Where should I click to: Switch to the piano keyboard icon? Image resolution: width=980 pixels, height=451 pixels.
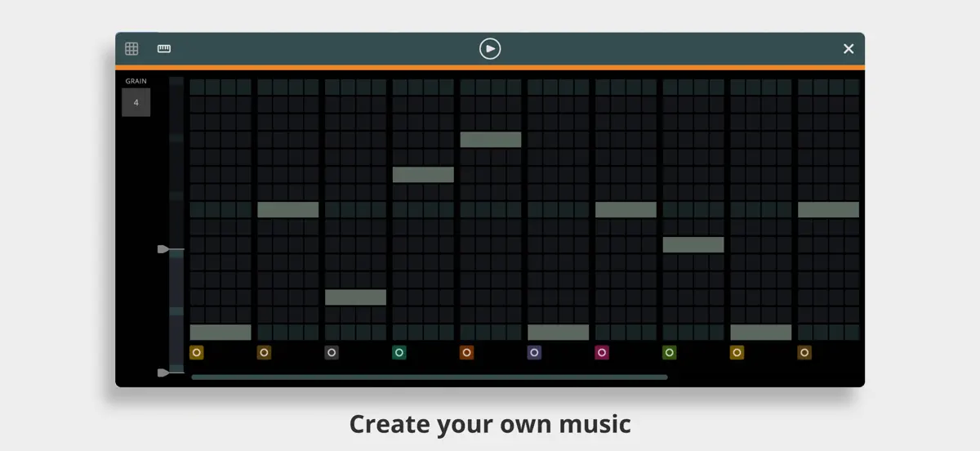(x=164, y=49)
